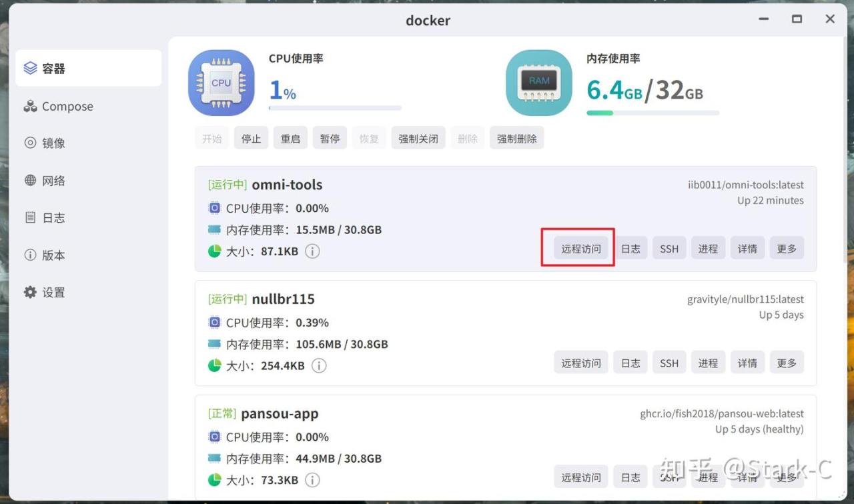
Task: Go to the 网络 network section
Action: [45, 180]
